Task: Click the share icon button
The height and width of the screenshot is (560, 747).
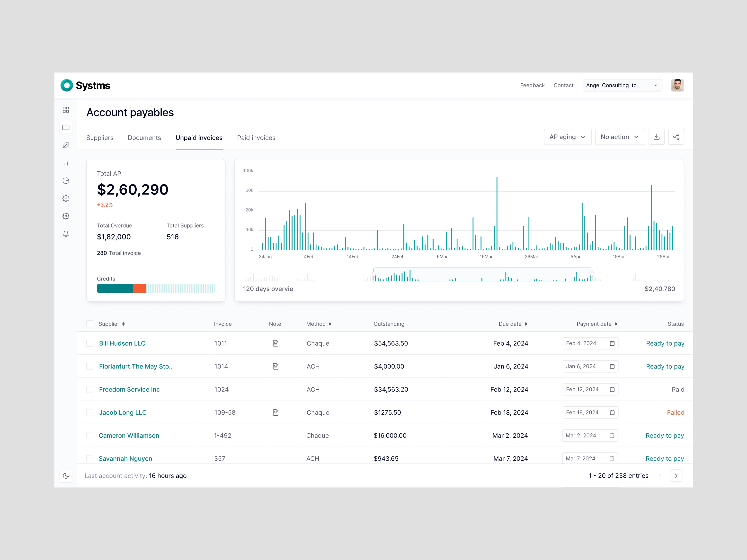Action: click(676, 137)
